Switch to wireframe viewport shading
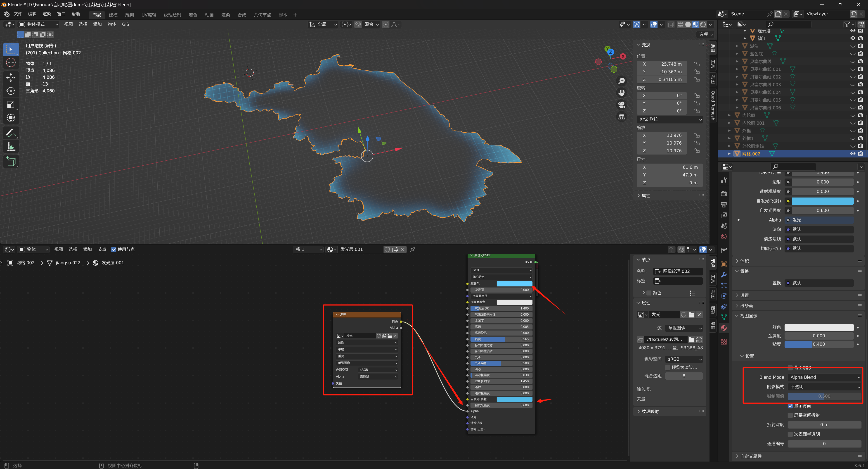The height and width of the screenshot is (469, 868). (680, 24)
